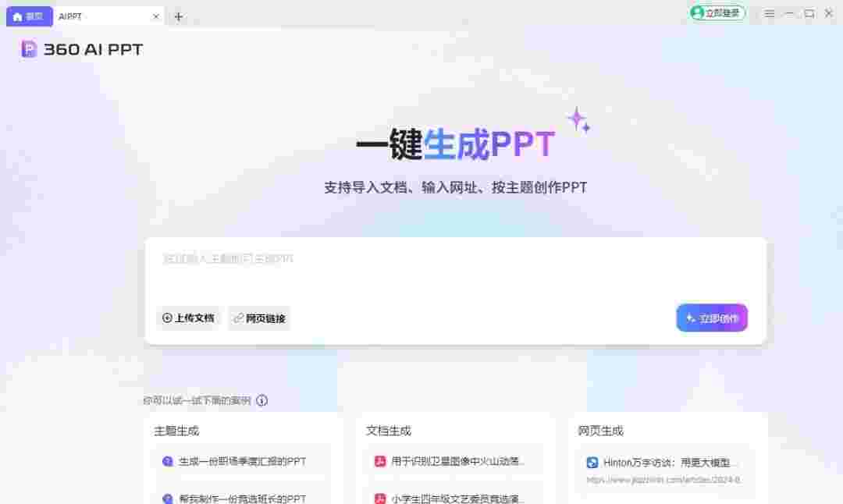Click the 立即登录 button

tap(717, 13)
